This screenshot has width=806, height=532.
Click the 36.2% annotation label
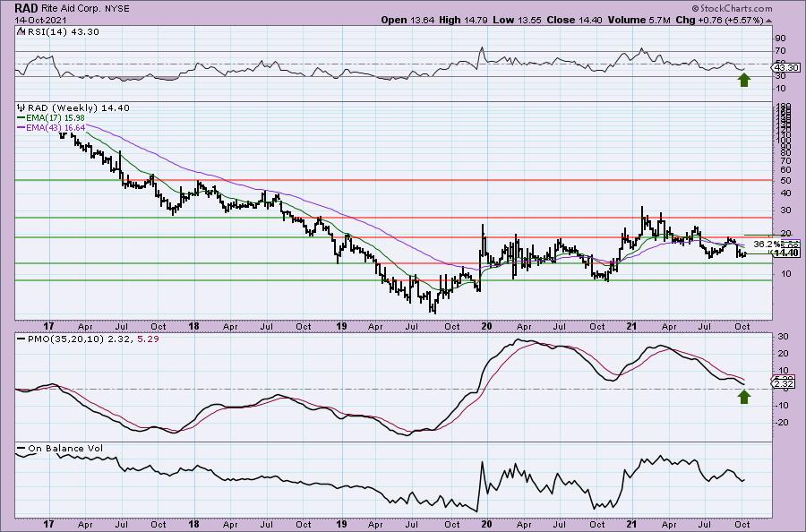point(767,244)
